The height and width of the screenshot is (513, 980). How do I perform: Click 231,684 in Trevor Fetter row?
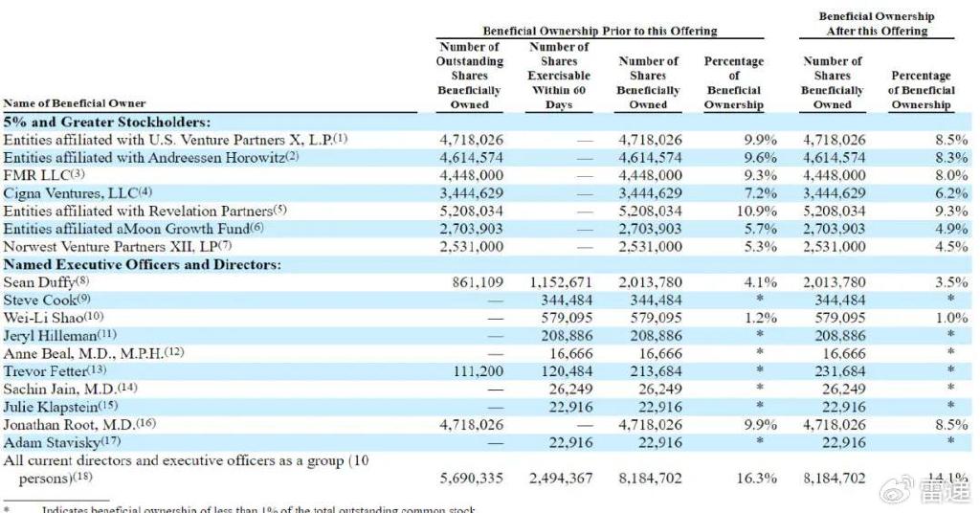coord(840,371)
